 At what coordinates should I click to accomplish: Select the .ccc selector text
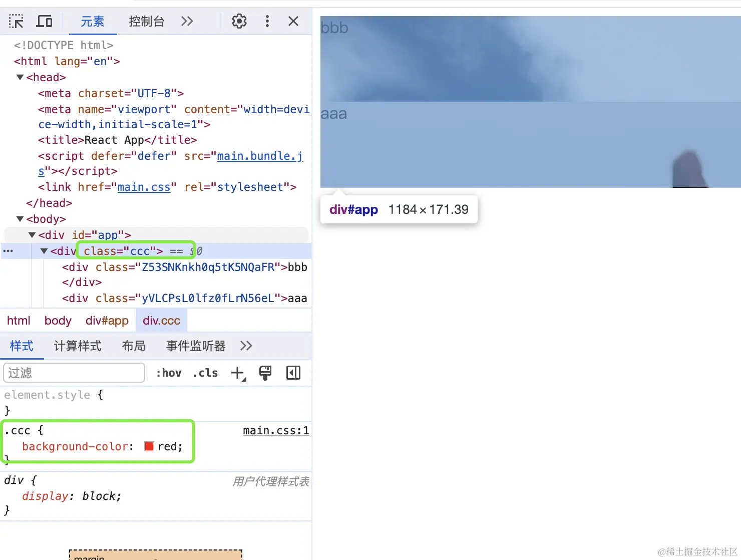(x=18, y=431)
